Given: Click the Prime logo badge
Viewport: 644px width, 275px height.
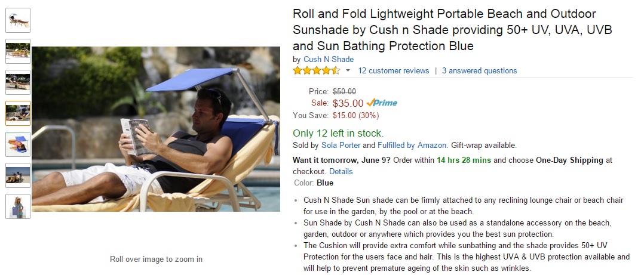Looking at the screenshot, I should pos(382,103).
